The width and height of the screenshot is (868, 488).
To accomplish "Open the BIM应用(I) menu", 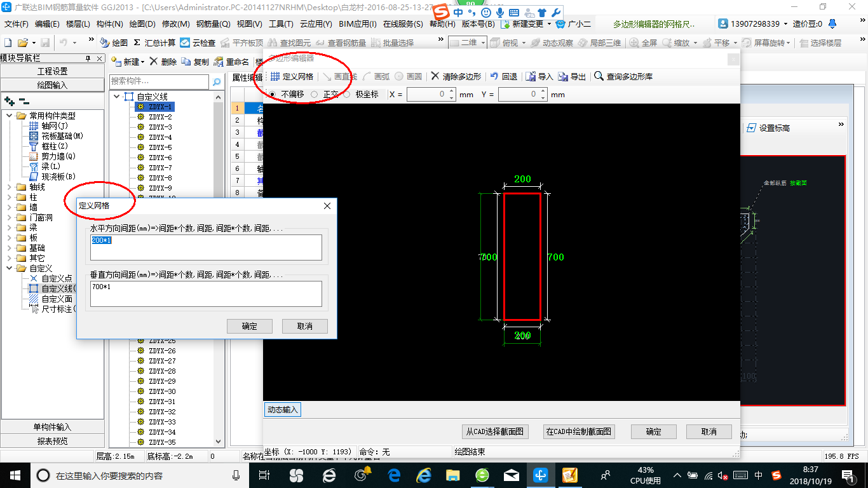I will pos(358,24).
